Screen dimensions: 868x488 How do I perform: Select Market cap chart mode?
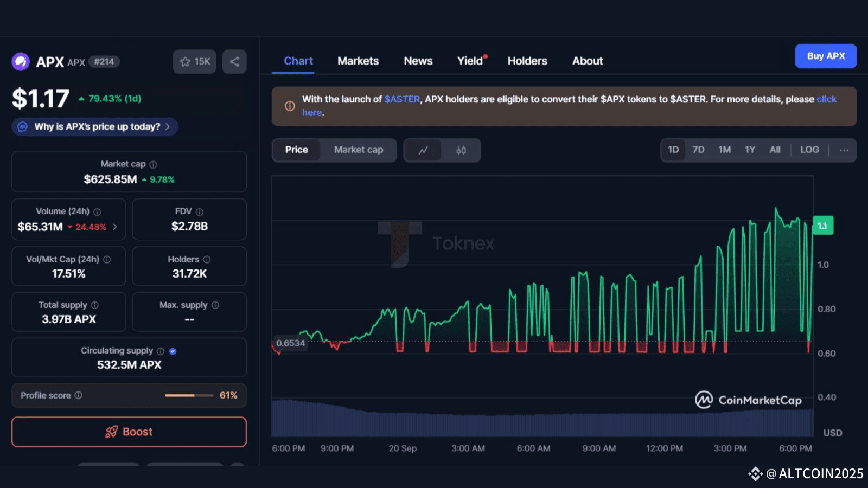click(x=359, y=150)
